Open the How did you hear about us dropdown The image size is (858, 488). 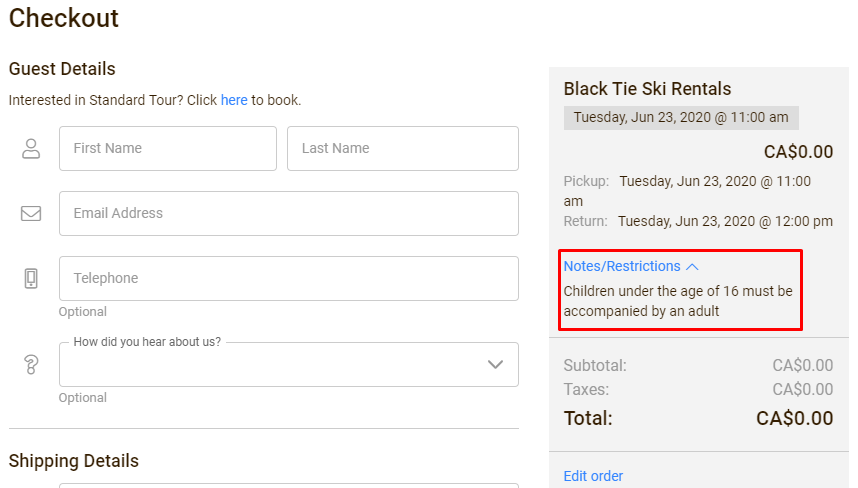(289, 364)
